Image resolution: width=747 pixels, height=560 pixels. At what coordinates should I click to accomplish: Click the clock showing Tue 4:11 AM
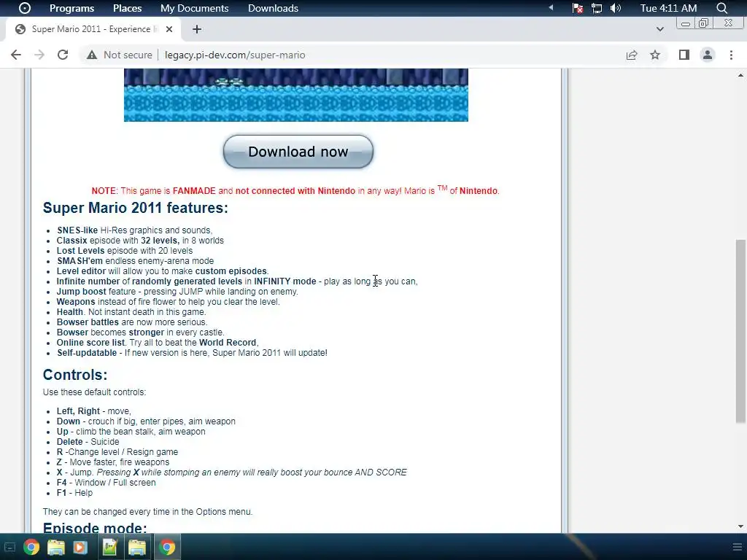[x=668, y=8]
